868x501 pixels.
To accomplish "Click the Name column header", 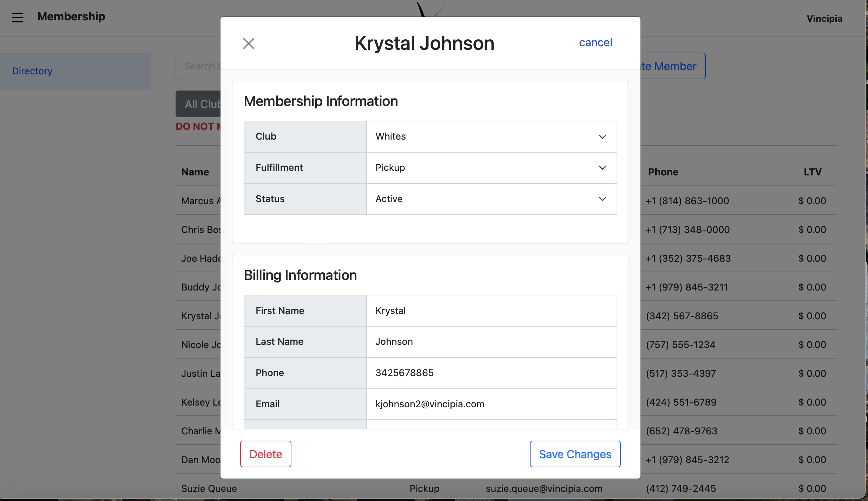I will click(195, 172).
